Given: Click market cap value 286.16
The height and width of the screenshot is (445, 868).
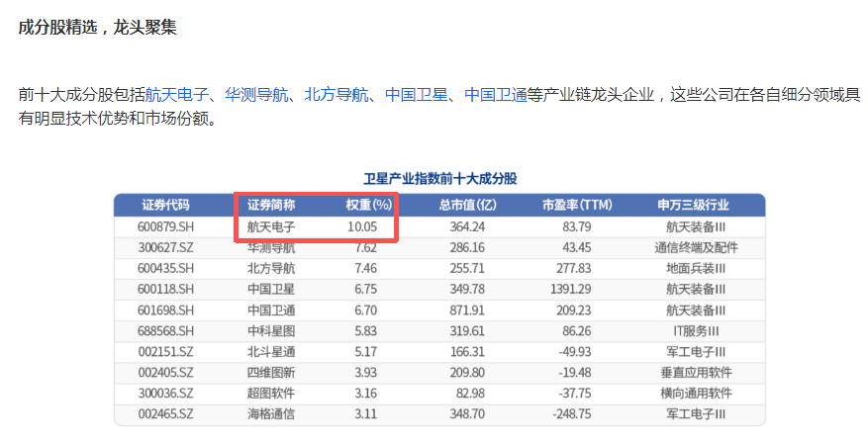Looking at the screenshot, I should (467, 247).
